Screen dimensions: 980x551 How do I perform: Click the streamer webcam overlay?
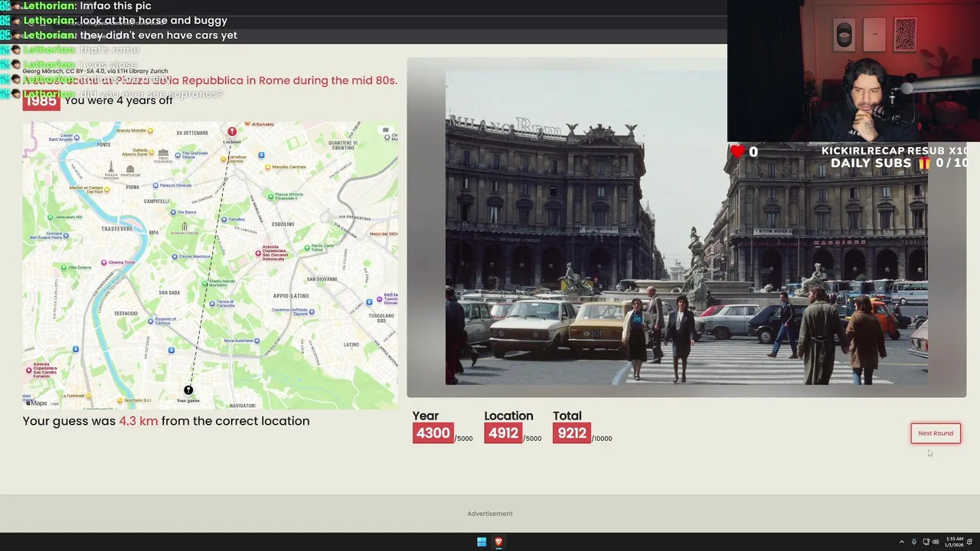(x=854, y=70)
